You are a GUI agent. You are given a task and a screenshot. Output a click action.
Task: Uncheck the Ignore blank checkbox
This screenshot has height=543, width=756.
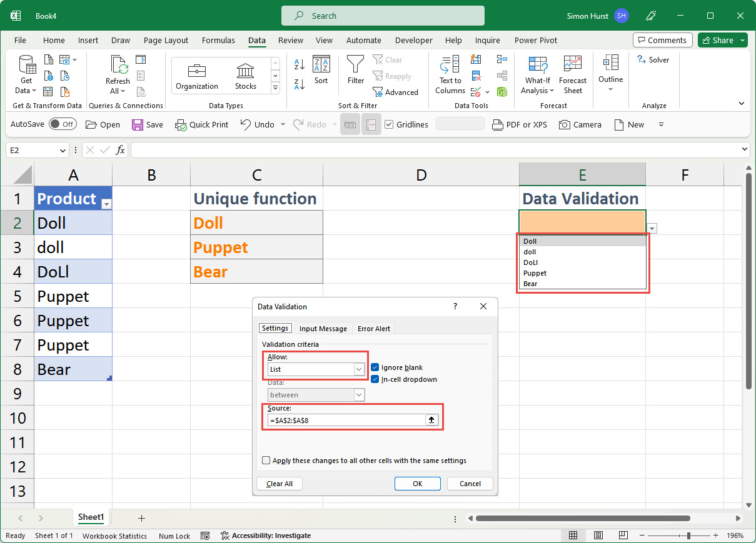pos(375,367)
